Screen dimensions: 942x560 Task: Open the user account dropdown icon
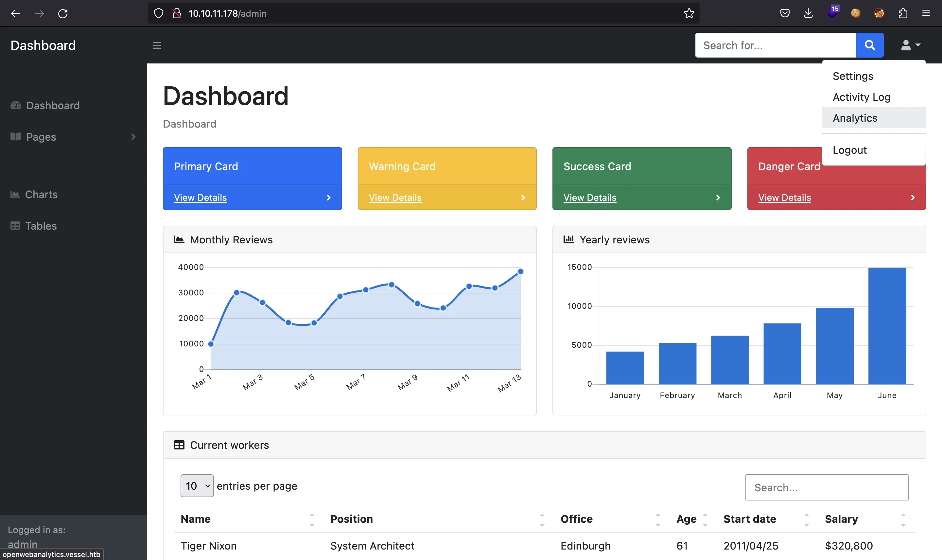(910, 45)
